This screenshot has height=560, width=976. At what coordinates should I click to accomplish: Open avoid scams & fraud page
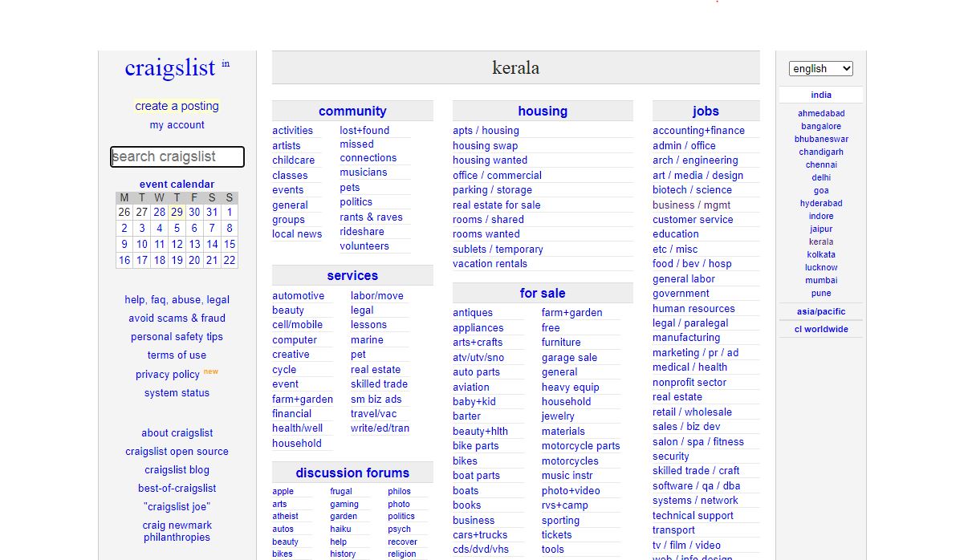177,319
